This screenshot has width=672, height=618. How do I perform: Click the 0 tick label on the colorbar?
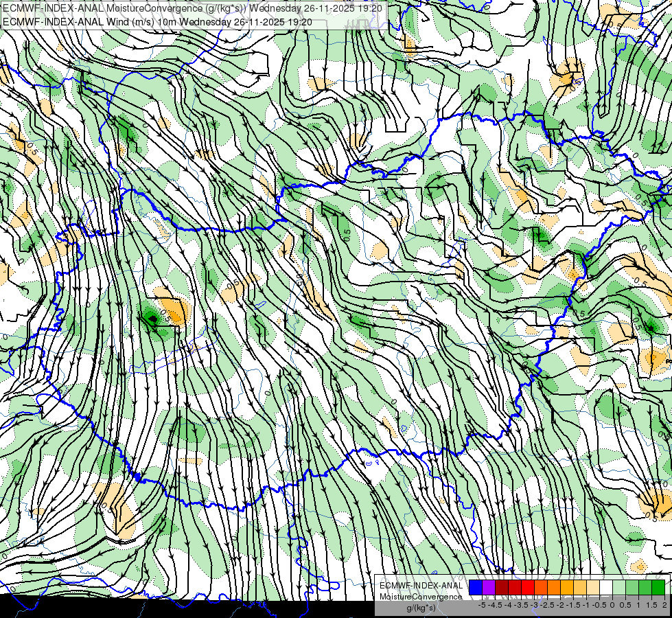click(x=612, y=605)
